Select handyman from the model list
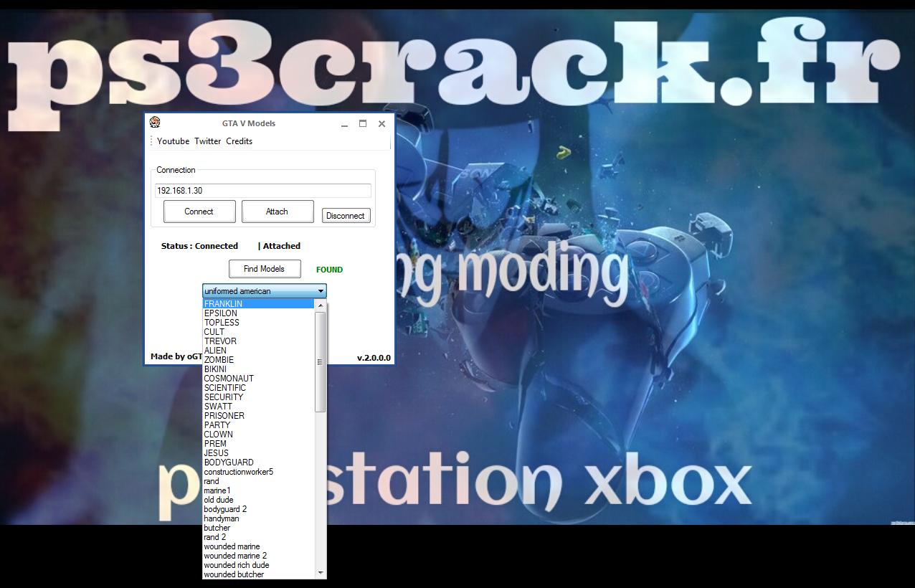The height and width of the screenshot is (588, 915). tap(259, 518)
